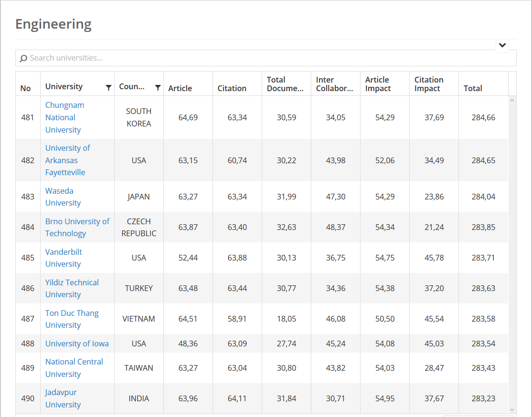The height and width of the screenshot is (417, 532).
Task: Select Article value 64,69
Action: pos(188,117)
